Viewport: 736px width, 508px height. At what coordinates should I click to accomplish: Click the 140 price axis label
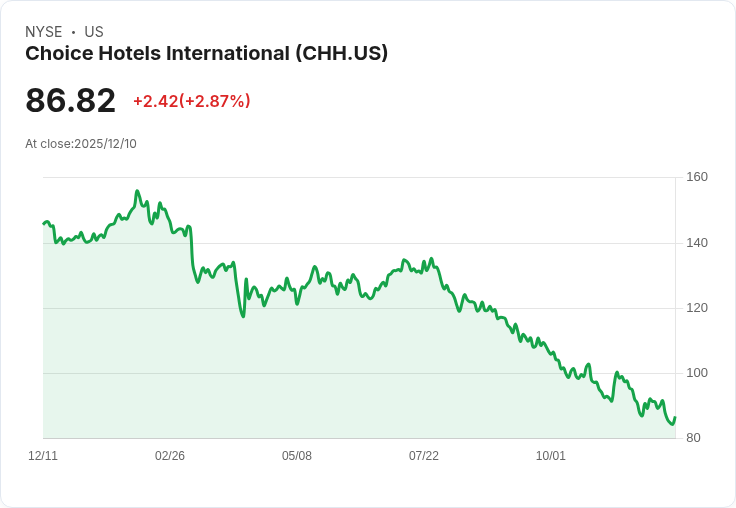(x=697, y=243)
